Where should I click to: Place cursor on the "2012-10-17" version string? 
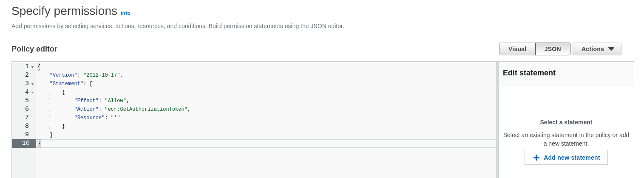(x=102, y=75)
